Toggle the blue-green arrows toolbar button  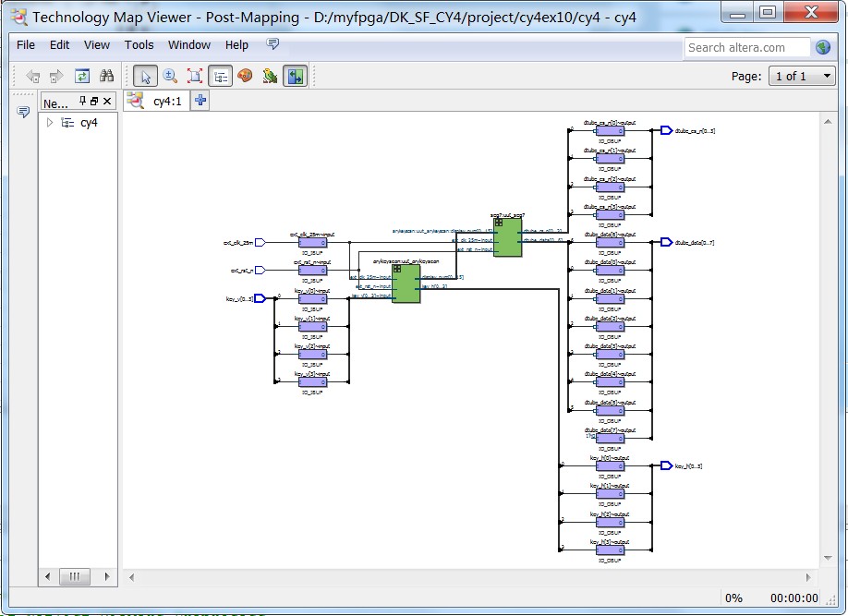pyautogui.click(x=295, y=77)
